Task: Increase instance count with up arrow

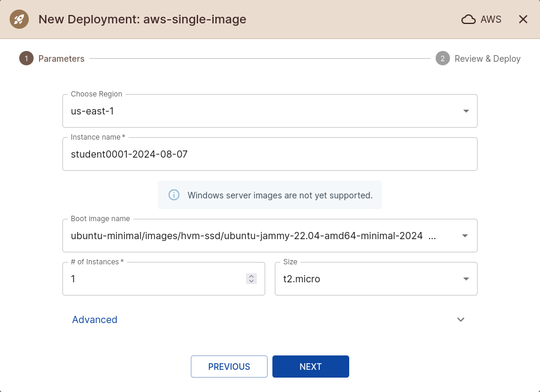Action: [x=251, y=276]
